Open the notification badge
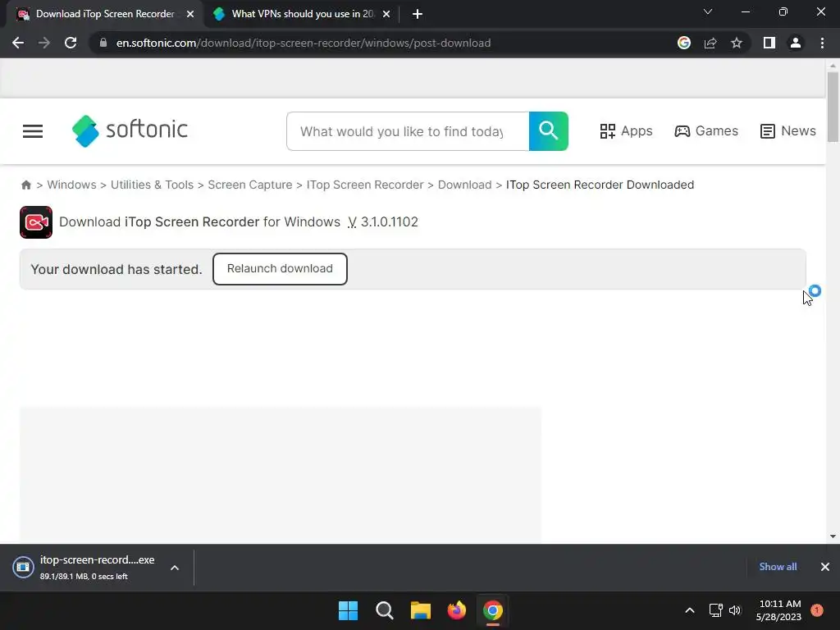 (817, 609)
